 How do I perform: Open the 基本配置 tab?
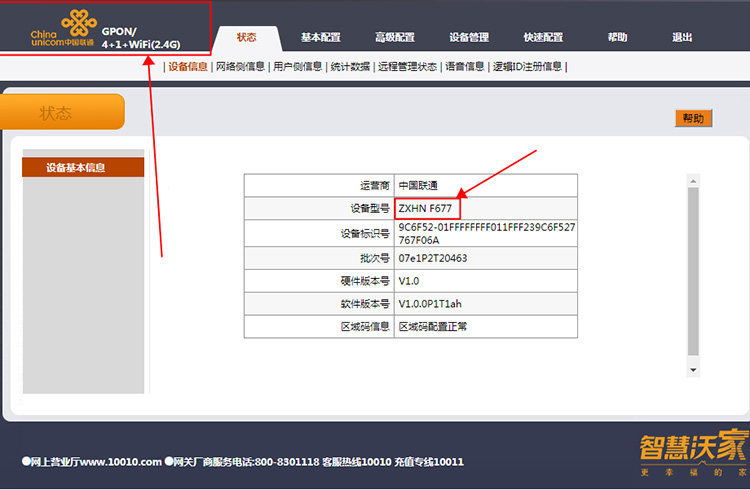coord(320,37)
